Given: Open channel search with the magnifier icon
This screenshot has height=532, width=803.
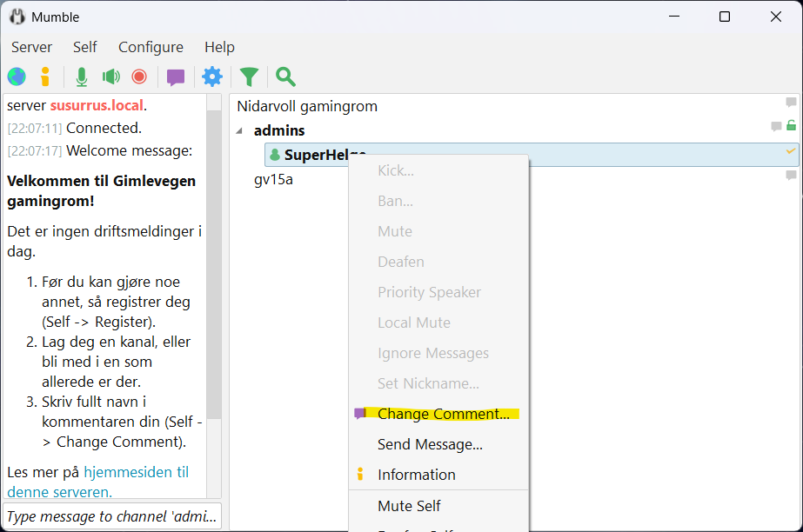Looking at the screenshot, I should 284,76.
